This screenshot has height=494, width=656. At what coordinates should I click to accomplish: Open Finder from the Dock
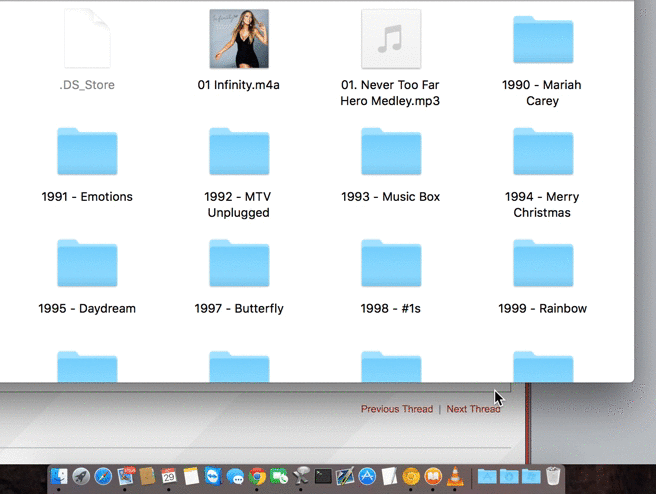click(59, 476)
